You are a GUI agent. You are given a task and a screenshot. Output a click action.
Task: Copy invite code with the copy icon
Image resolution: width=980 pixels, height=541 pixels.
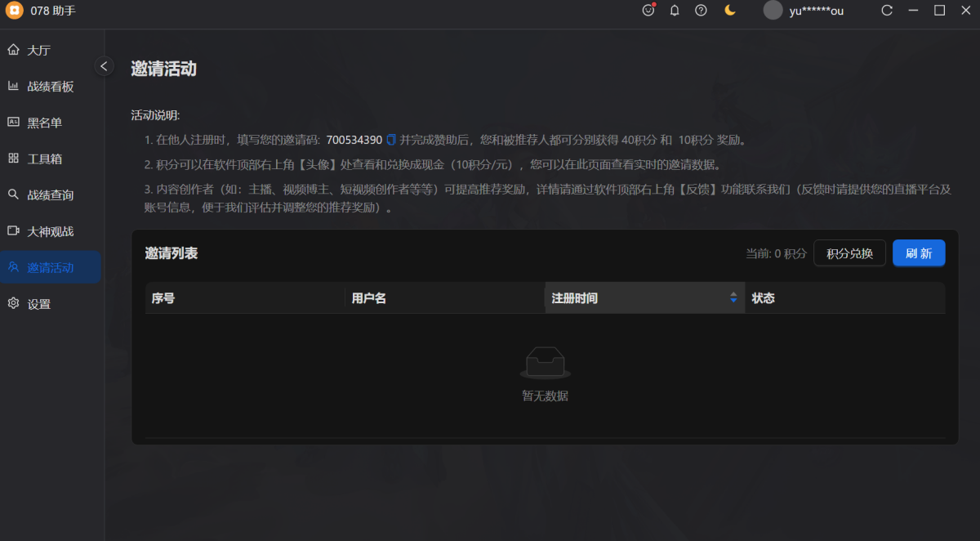click(391, 140)
